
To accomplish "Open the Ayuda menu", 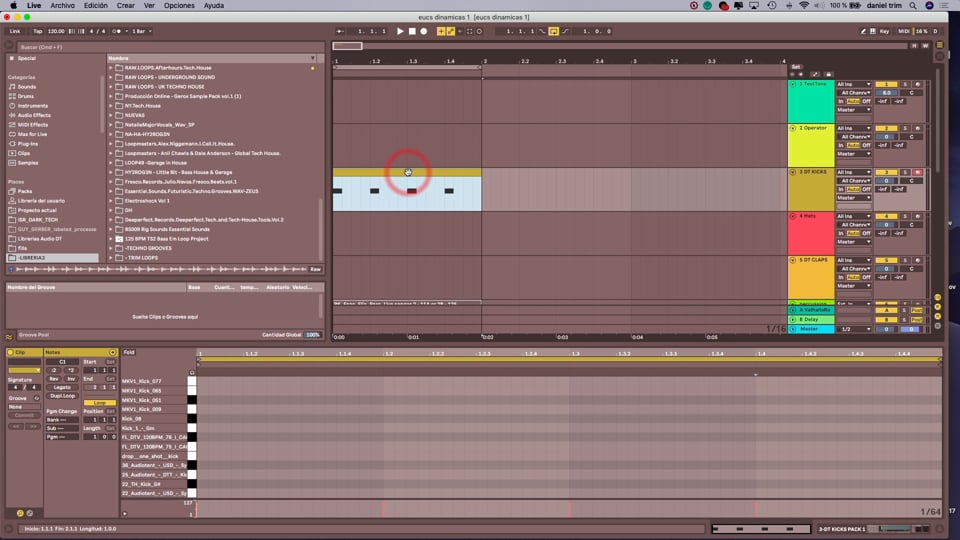I will pos(214,6).
